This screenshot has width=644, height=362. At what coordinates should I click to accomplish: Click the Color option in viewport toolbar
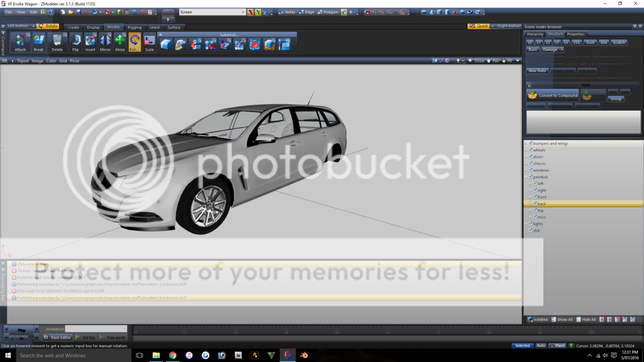tap(50, 61)
